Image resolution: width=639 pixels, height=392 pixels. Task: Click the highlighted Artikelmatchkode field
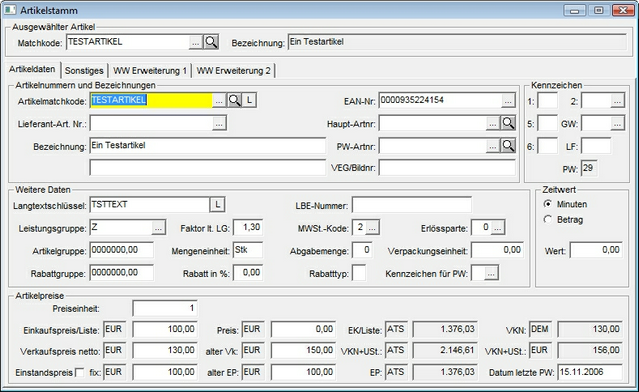coord(151,100)
